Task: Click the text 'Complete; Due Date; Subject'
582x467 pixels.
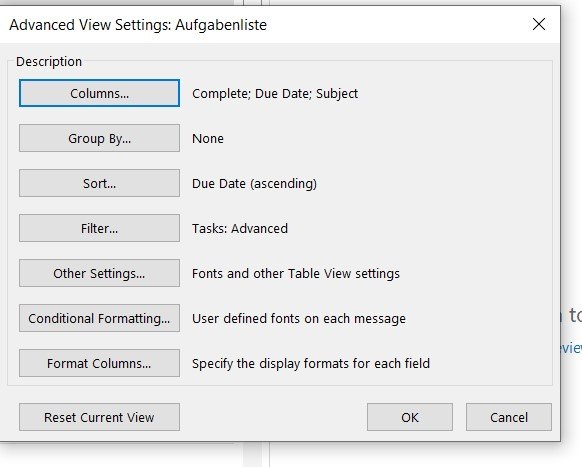Action: pos(275,94)
